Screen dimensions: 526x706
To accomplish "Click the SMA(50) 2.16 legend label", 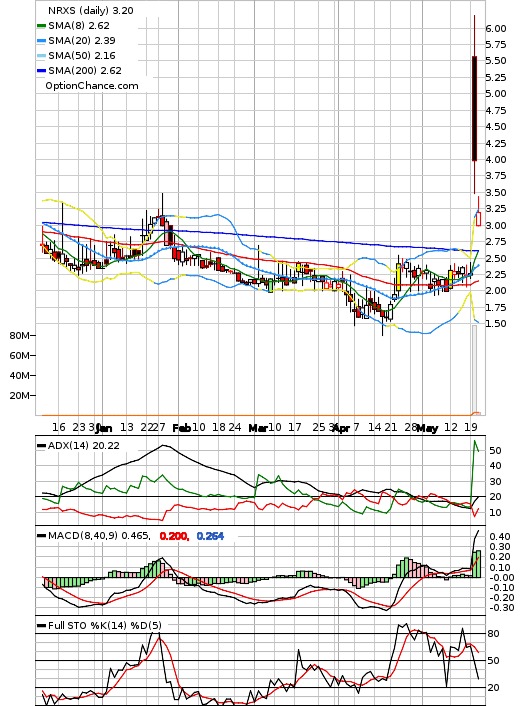I will pos(82,55).
